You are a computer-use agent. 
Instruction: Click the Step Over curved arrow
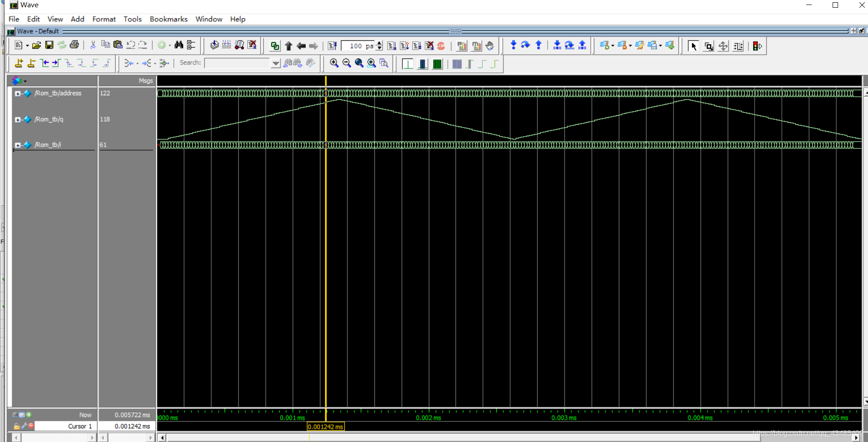pyautogui.click(x=525, y=45)
